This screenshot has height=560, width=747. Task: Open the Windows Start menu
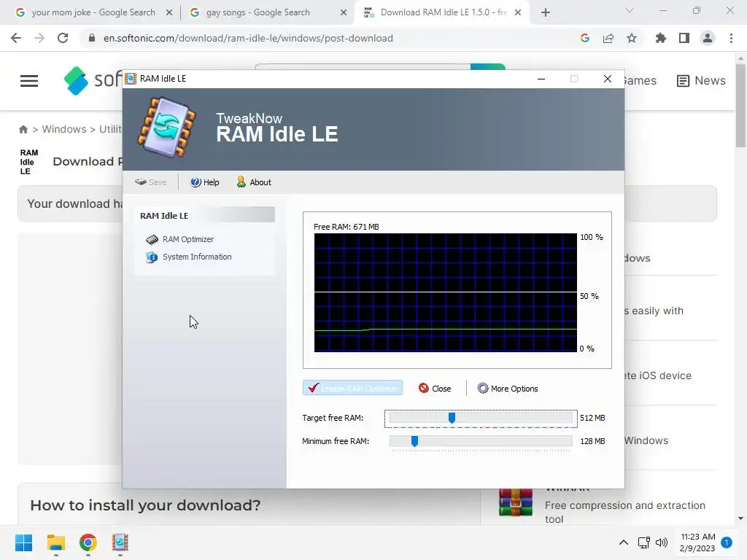24,542
